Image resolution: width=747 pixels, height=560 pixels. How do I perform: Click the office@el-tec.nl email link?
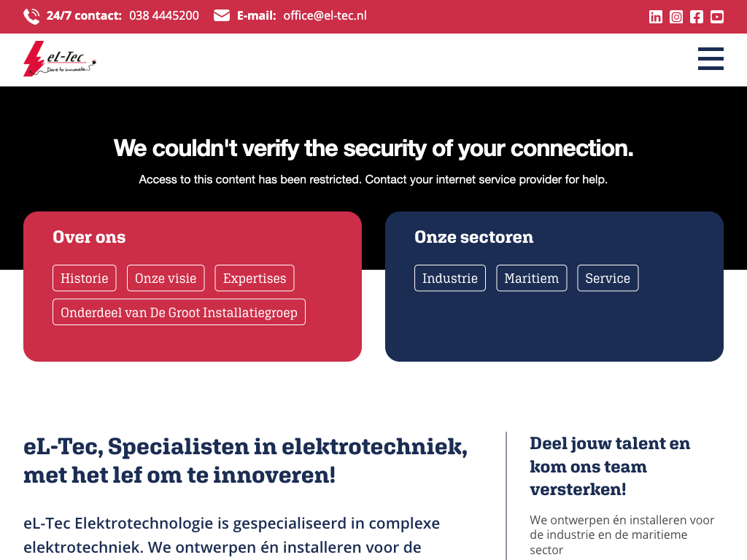click(325, 15)
